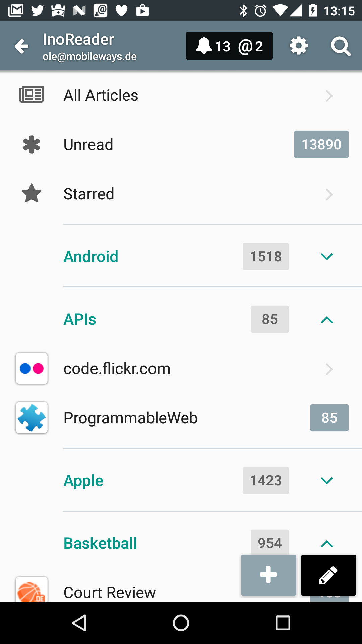Tap the search magnifier icon

coord(341,46)
